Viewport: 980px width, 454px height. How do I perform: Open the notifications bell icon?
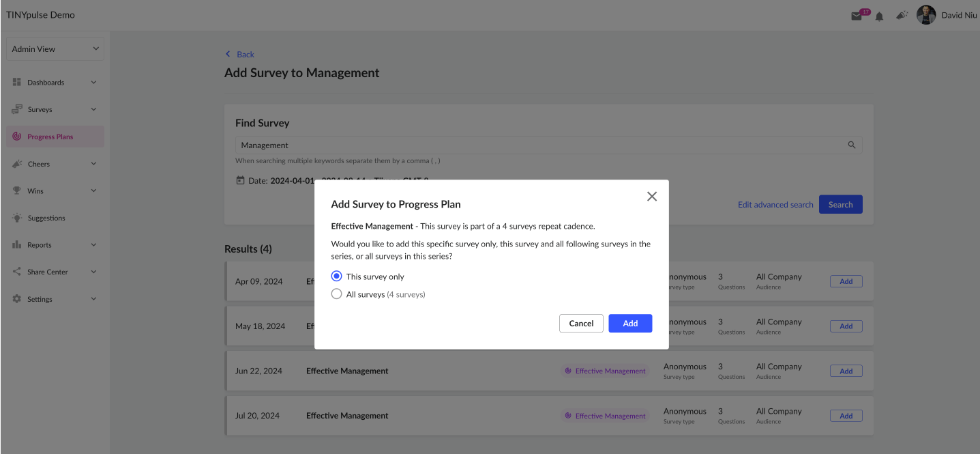(x=880, y=16)
